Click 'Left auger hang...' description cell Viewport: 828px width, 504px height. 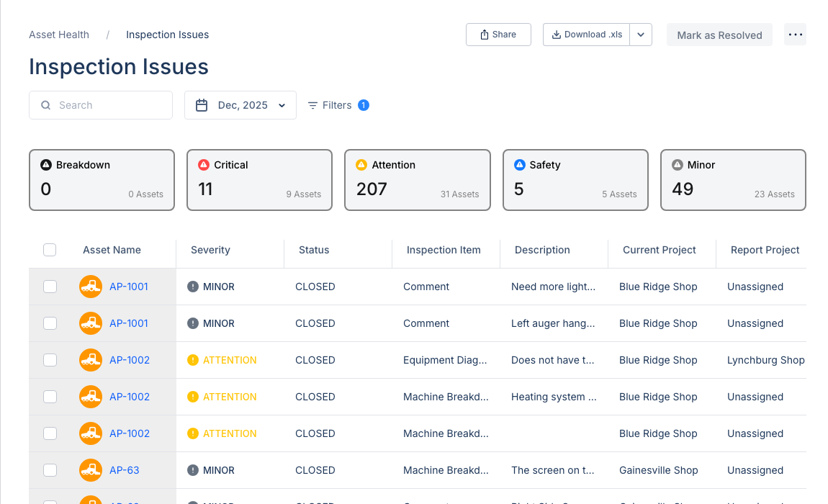[553, 323]
